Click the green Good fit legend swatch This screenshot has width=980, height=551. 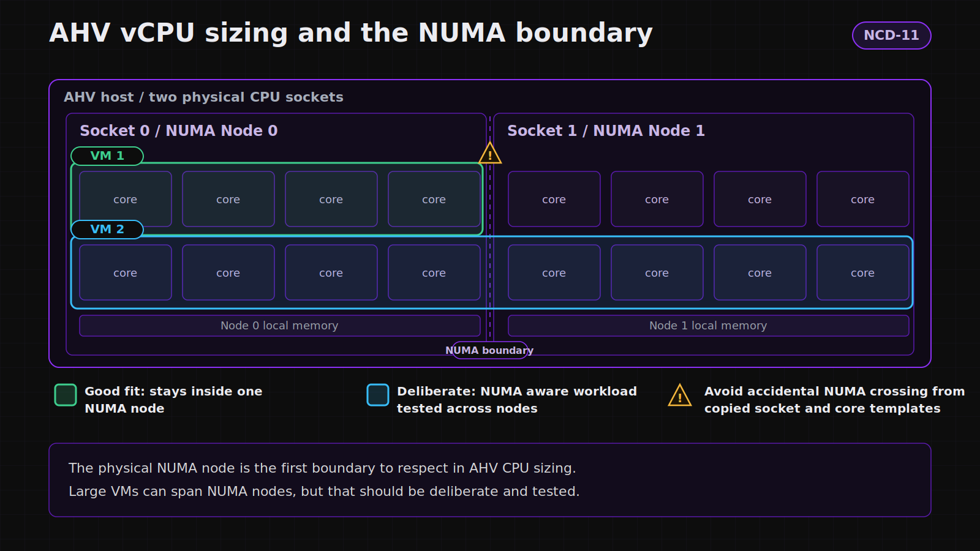click(x=66, y=395)
